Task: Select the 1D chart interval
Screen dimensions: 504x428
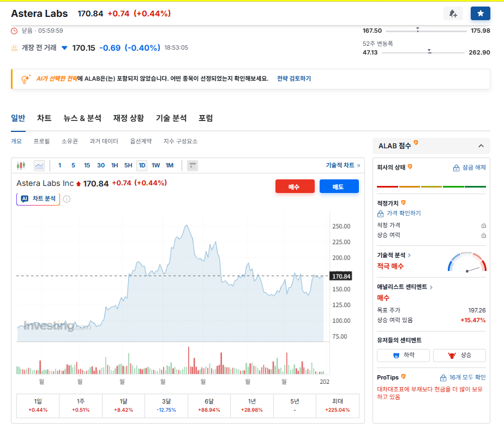Action: (142, 166)
